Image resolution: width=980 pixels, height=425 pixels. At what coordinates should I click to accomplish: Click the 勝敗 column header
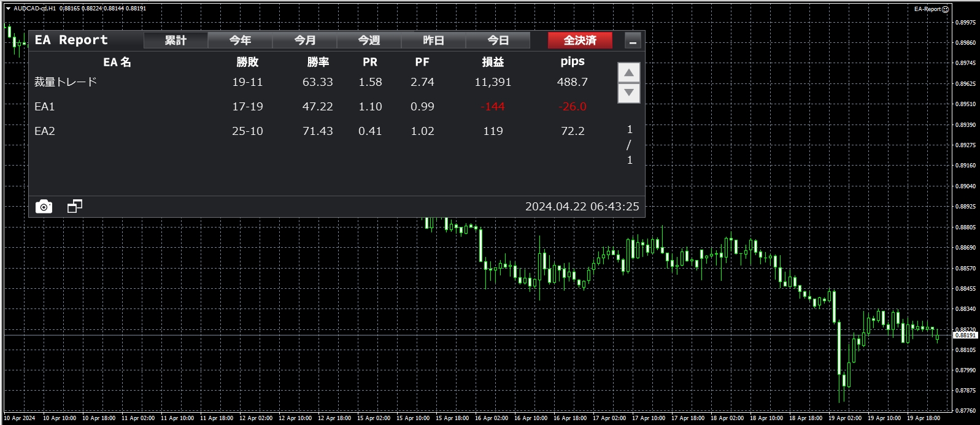click(247, 62)
